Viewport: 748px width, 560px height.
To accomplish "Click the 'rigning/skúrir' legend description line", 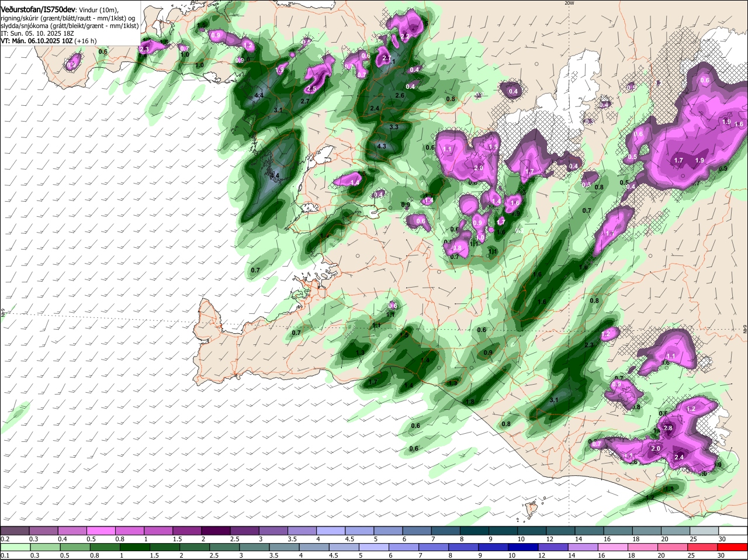I will (x=67, y=18).
